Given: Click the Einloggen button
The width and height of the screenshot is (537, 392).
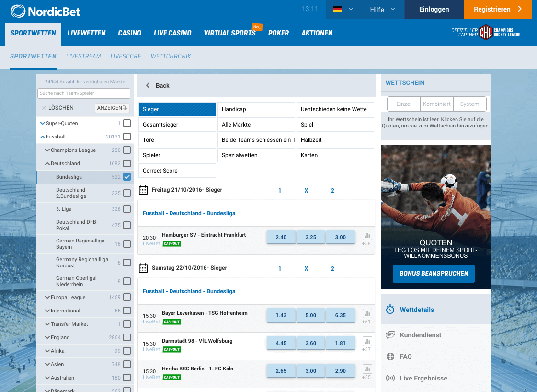Looking at the screenshot, I should point(434,9).
